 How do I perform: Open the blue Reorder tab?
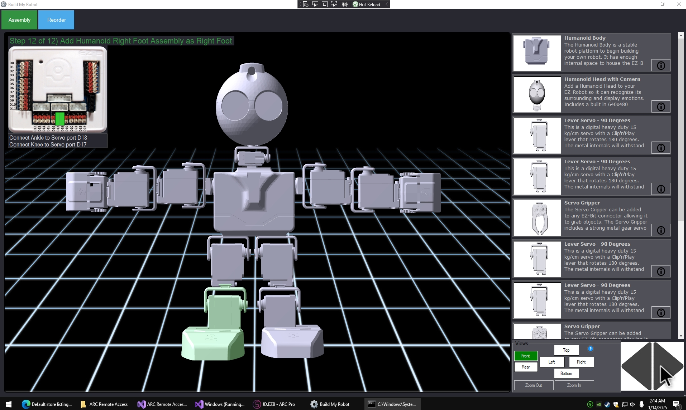pyautogui.click(x=56, y=20)
